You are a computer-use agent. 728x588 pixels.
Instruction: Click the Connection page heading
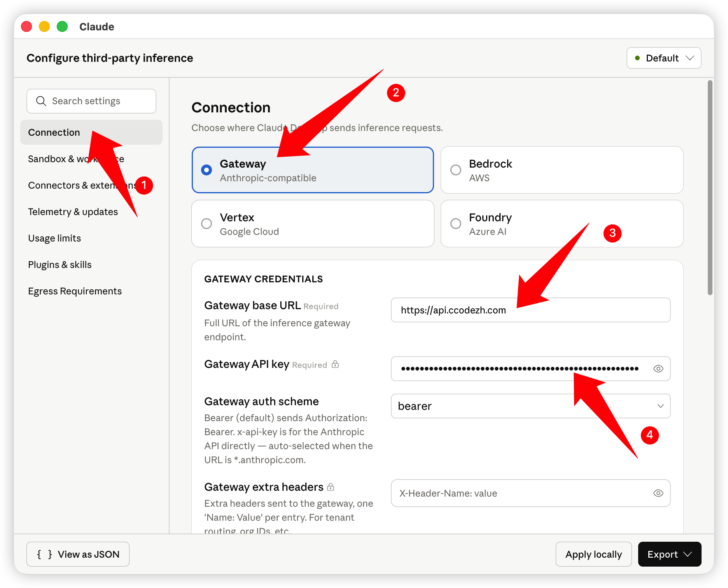pyautogui.click(x=231, y=107)
